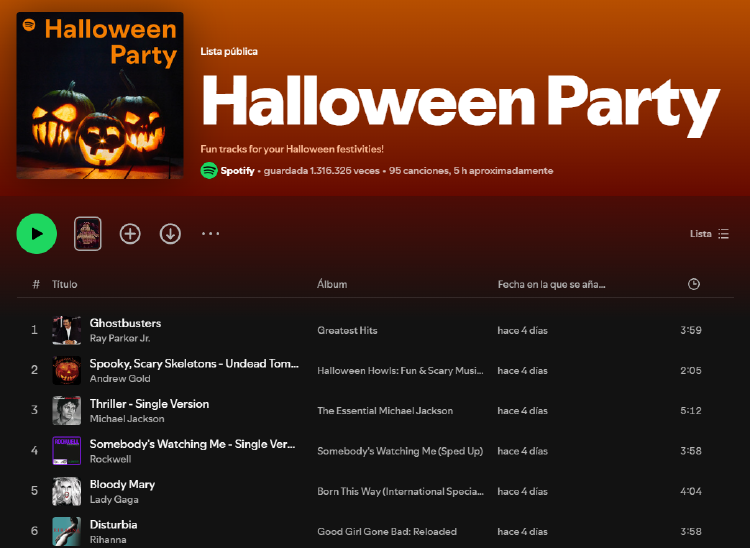Image resolution: width=750 pixels, height=548 pixels.
Task: Click the Spotify logo beside the creator name
Action: pos(209,171)
